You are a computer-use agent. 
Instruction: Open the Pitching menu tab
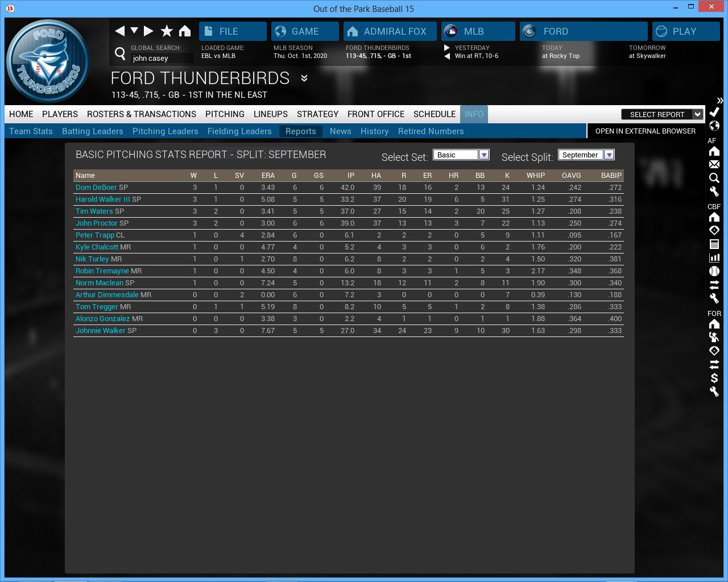click(x=225, y=114)
